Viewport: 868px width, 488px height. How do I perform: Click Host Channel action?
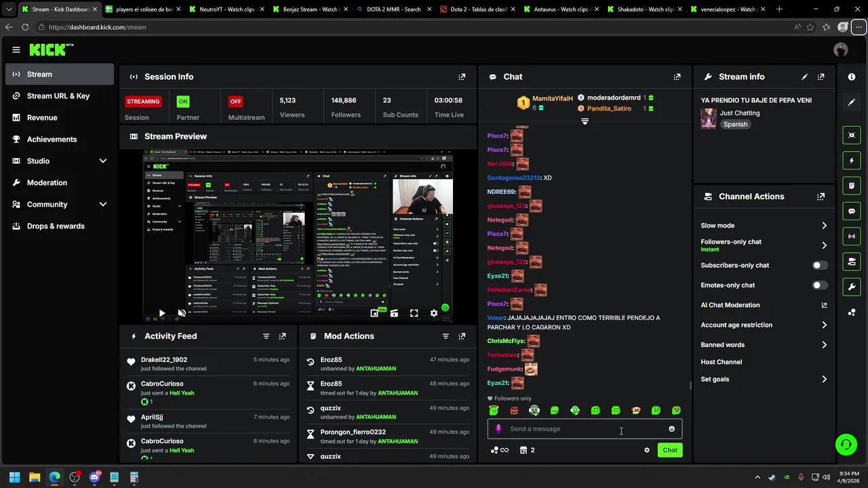point(721,362)
